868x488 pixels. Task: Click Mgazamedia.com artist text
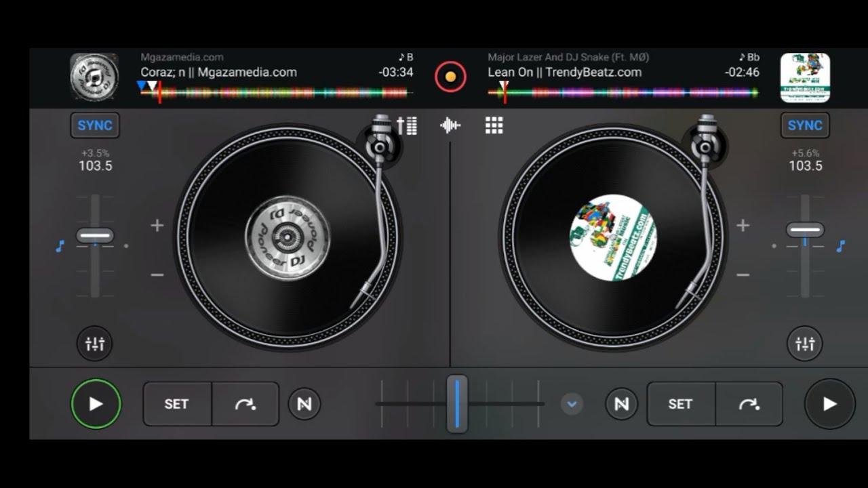182,58
